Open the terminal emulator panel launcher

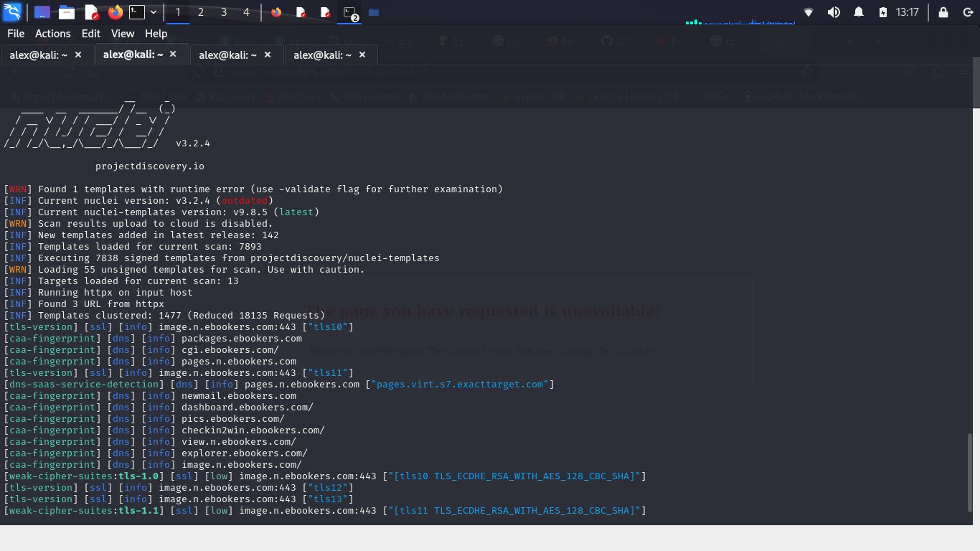tap(137, 12)
